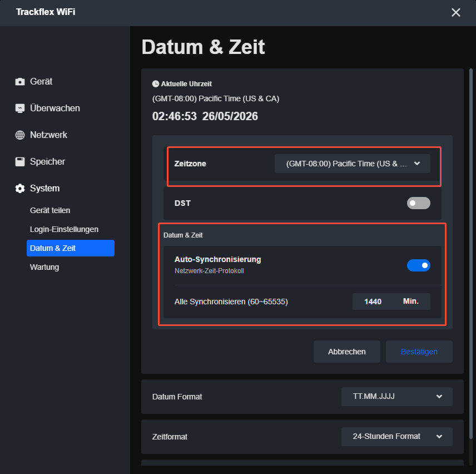
Task: Select the Datum & Zeit submenu item
Action: [71, 248]
